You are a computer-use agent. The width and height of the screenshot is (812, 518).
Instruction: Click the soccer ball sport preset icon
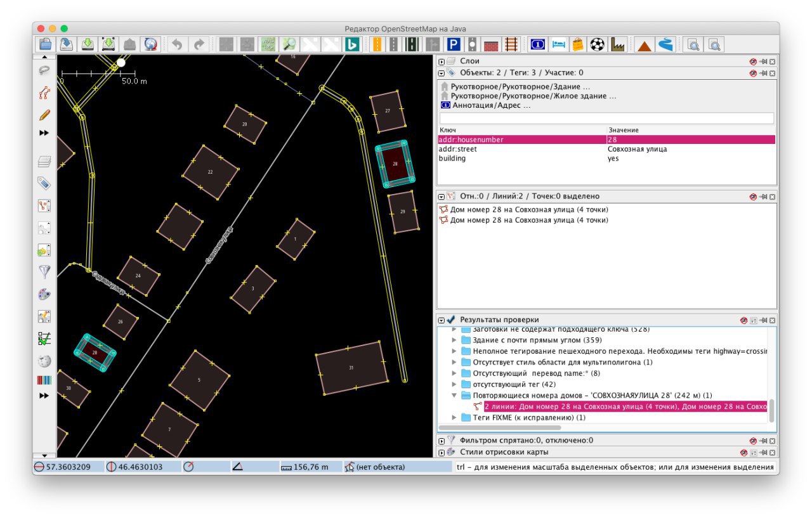597,44
